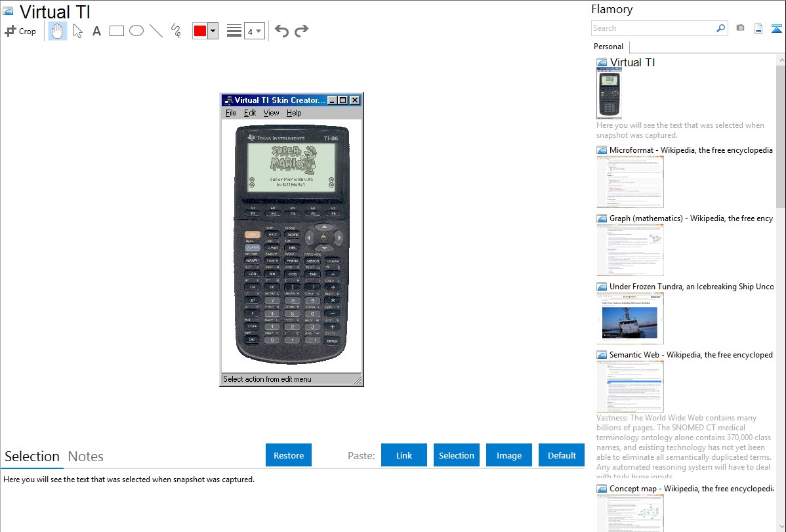Click the camera capture icon

(x=740, y=28)
